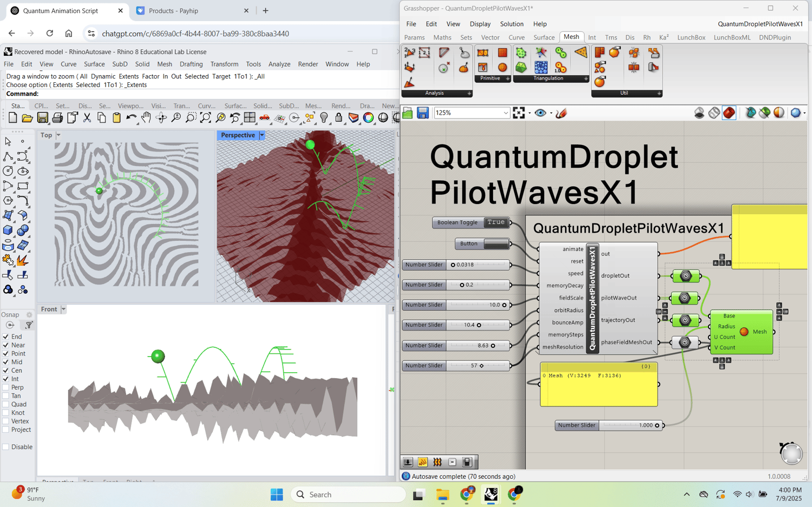Enable the Quad osnap checkbox
The width and height of the screenshot is (812, 507).
point(6,404)
